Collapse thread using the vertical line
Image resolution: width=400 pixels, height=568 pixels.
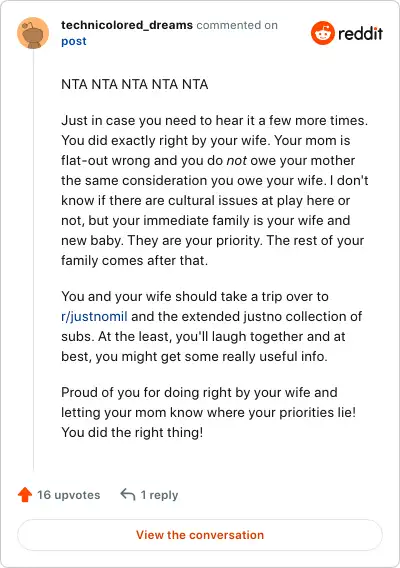click(x=33, y=260)
